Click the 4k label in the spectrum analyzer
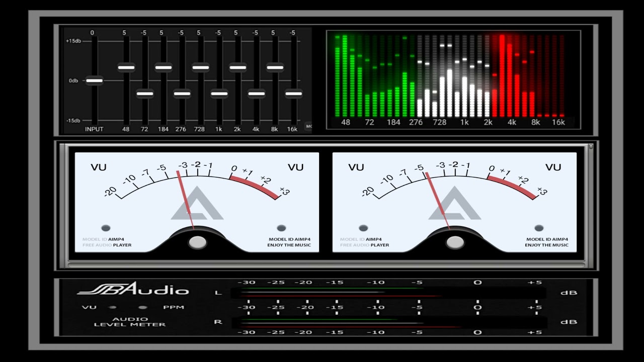644x362 pixels. coord(512,122)
